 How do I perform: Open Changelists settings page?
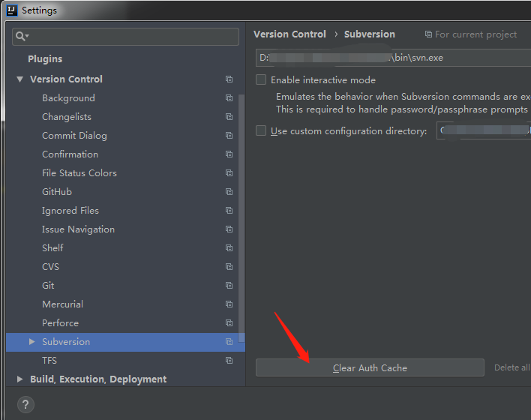67,117
